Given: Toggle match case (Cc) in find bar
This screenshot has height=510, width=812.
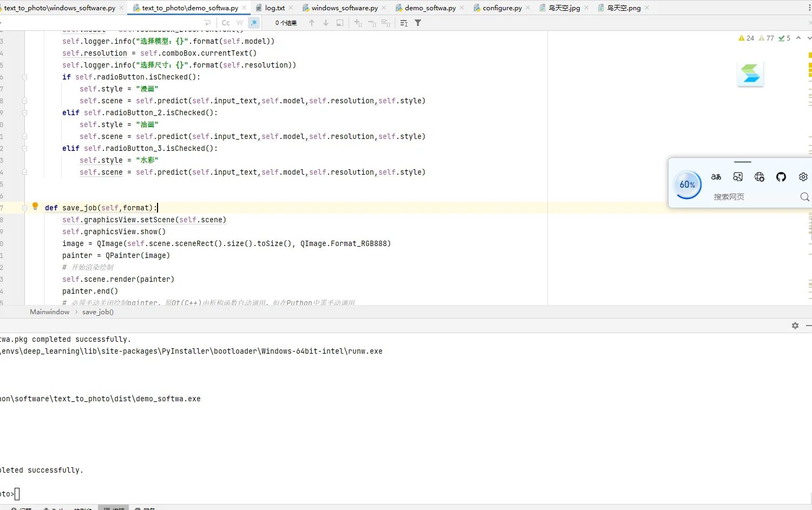Looking at the screenshot, I should [226, 23].
